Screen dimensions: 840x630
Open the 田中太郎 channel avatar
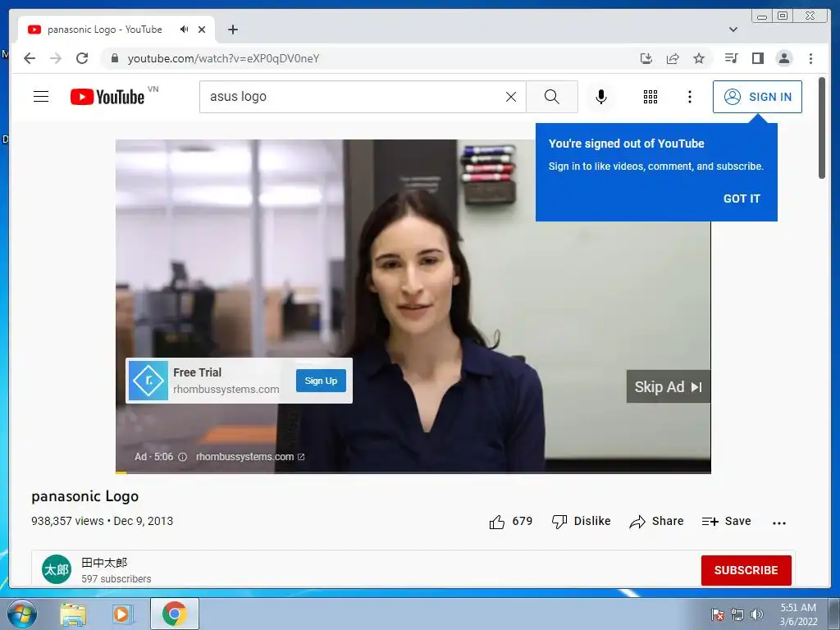[57, 569]
